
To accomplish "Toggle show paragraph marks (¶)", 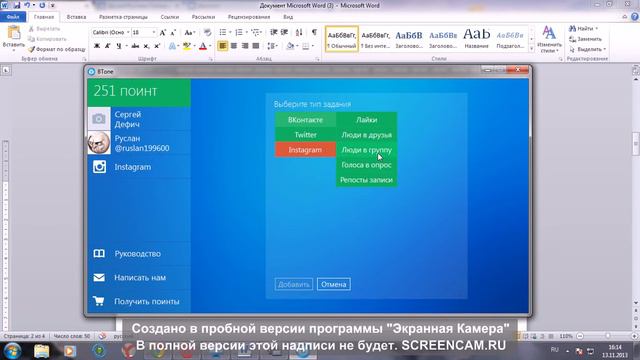I will [x=314, y=32].
